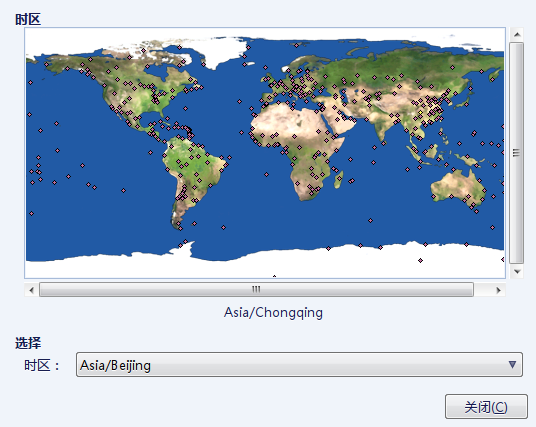Click the vertical scrollbar thumb beside the map
The height and width of the screenshot is (427, 536).
click(x=517, y=153)
